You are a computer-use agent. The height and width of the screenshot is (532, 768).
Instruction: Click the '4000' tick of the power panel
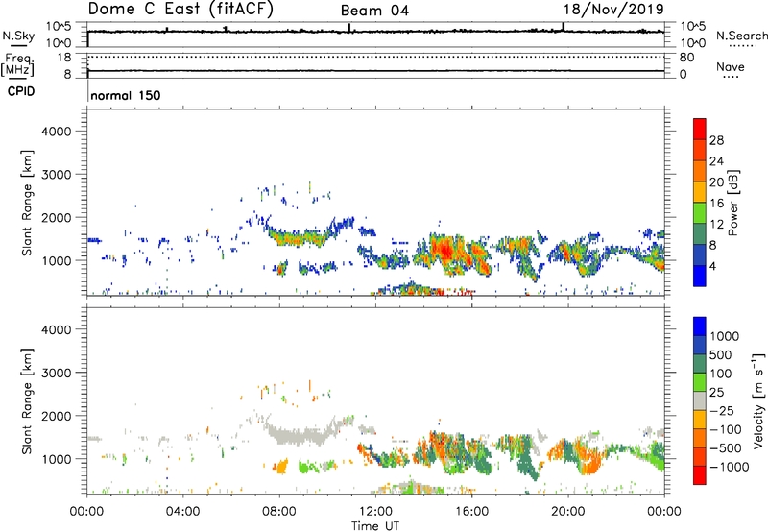coord(56,132)
